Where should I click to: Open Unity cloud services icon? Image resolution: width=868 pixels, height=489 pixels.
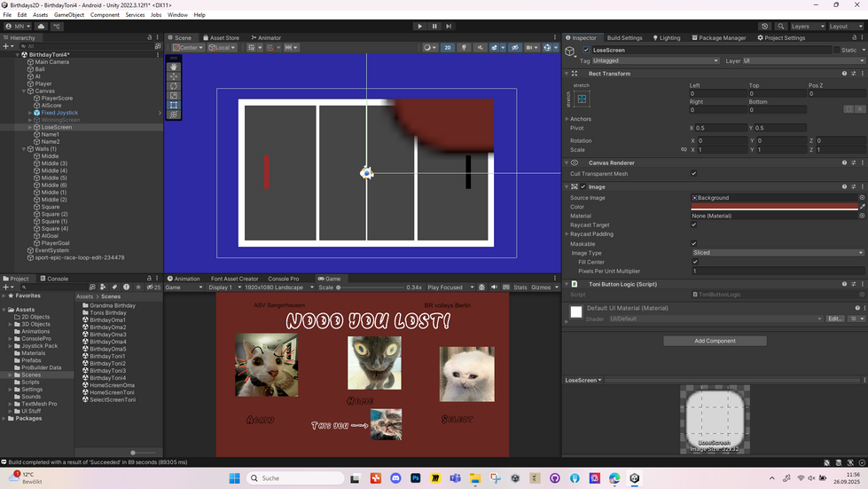pyautogui.click(x=41, y=26)
